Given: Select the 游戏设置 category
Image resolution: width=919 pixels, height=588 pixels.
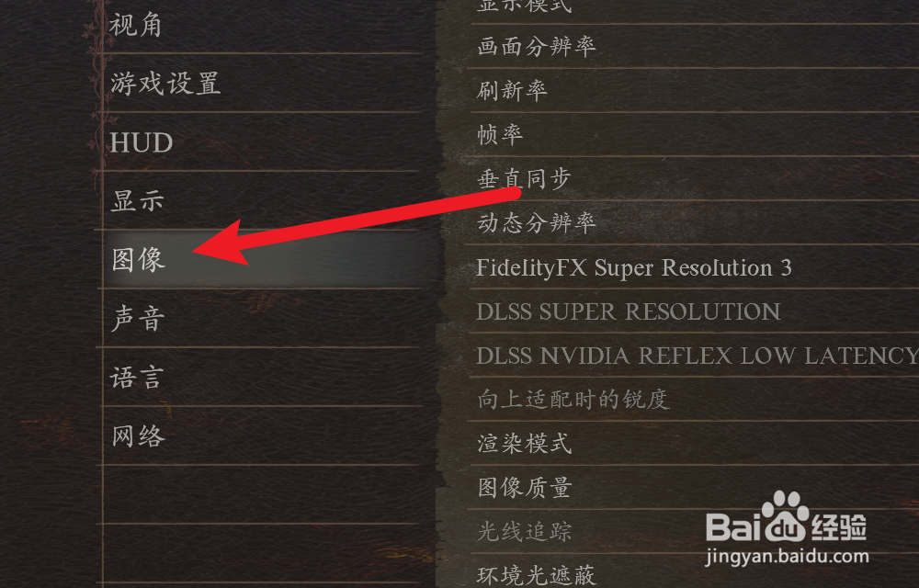Looking at the screenshot, I should point(262,84).
